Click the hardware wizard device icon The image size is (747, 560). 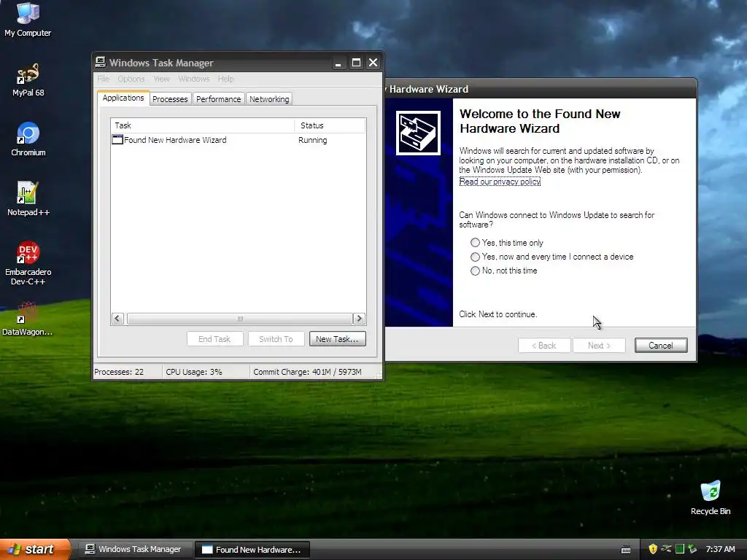(x=418, y=133)
